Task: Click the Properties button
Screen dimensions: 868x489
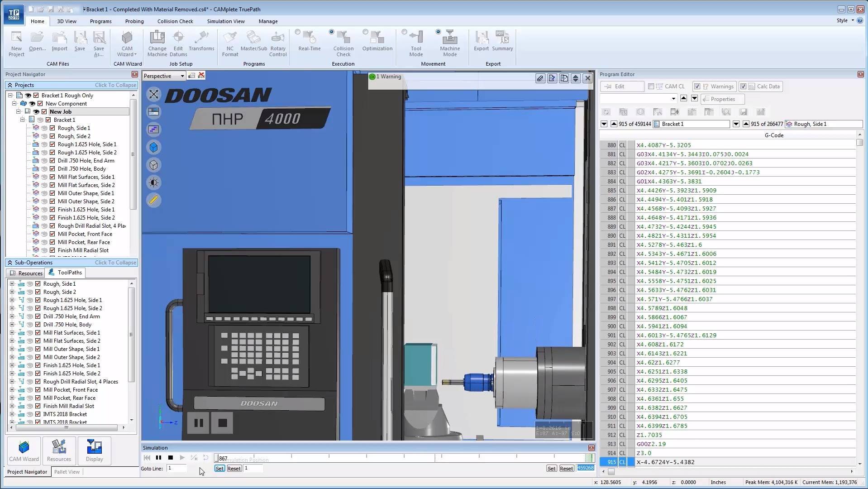Action: [722, 99]
